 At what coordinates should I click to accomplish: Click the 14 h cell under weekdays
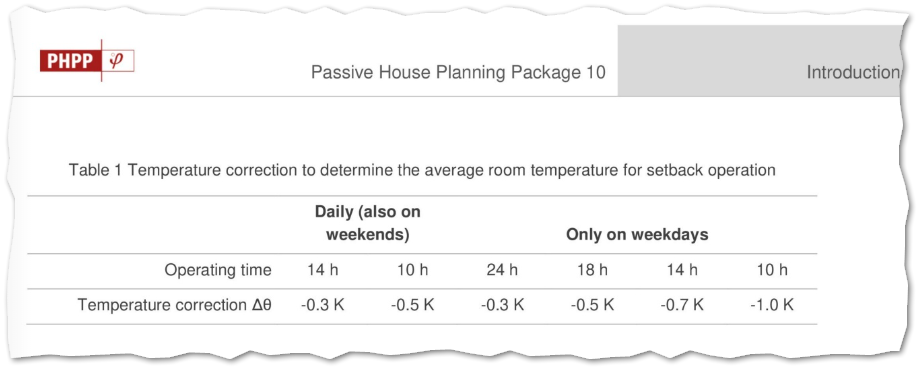tap(682, 270)
